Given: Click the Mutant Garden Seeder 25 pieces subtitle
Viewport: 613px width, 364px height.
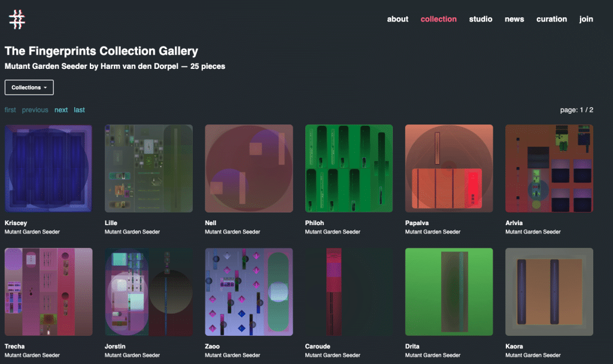Looking at the screenshot, I should coord(115,66).
